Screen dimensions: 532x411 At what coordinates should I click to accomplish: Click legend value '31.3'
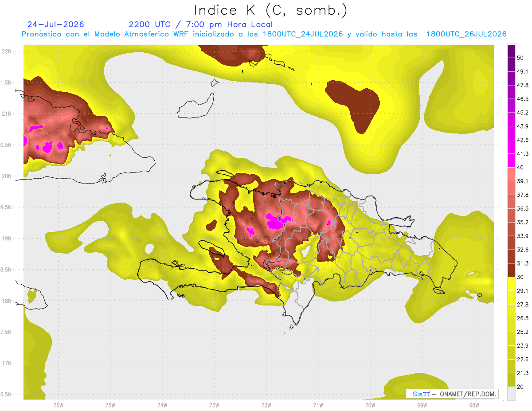click(522, 263)
